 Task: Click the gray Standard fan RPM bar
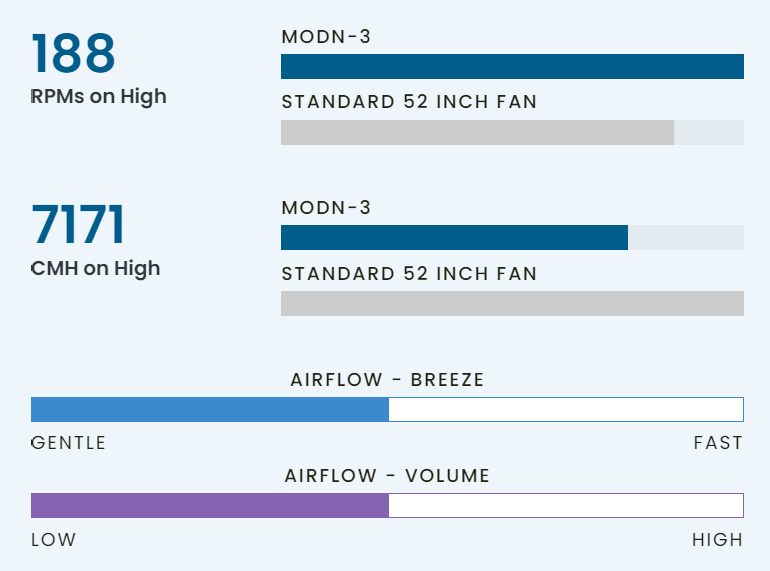click(x=477, y=133)
